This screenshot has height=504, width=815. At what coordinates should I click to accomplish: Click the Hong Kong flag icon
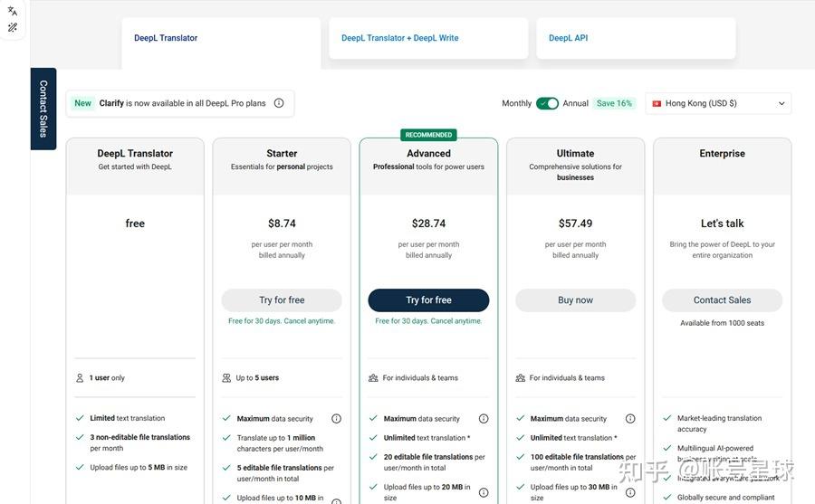pos(657,103)
